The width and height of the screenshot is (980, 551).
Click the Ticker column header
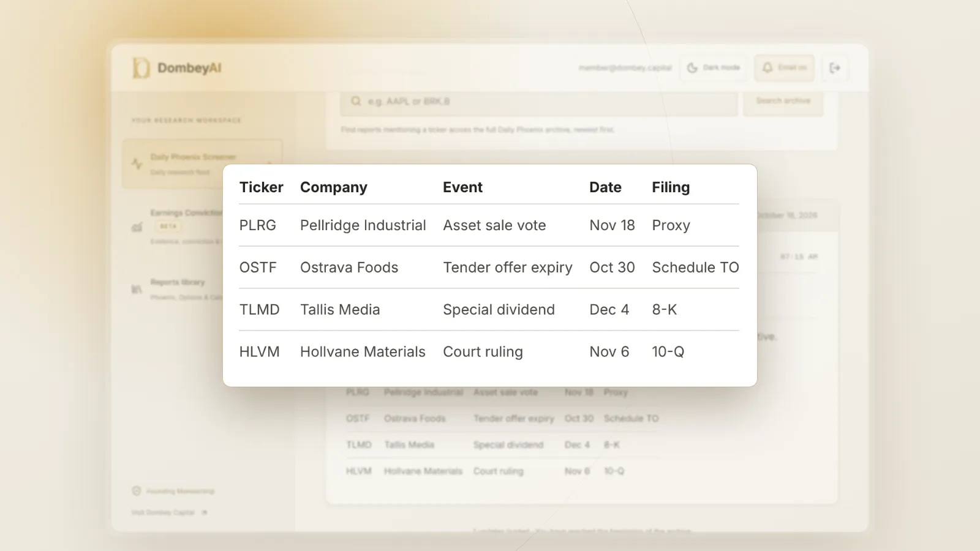click(262, 187)
